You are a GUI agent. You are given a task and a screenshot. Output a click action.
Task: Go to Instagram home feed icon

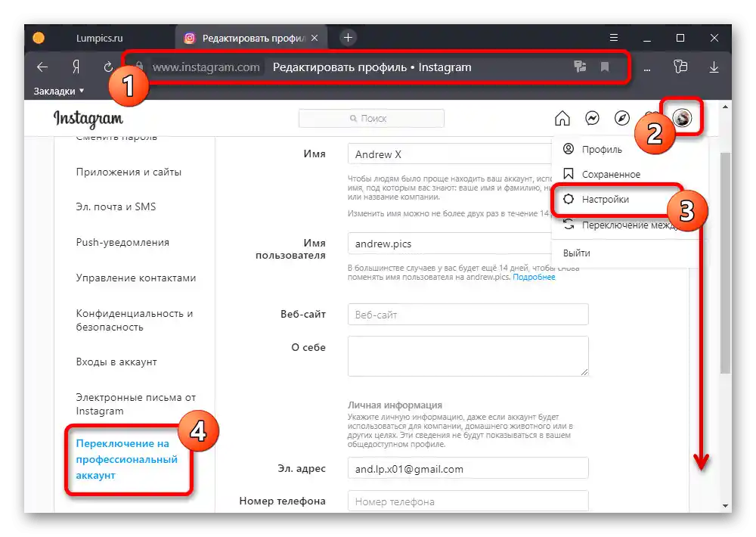[562, 118]
